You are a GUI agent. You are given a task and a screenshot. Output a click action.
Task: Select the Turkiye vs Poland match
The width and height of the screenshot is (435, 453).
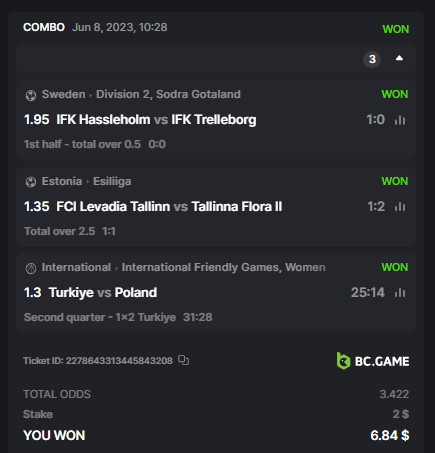pos(103,293)
